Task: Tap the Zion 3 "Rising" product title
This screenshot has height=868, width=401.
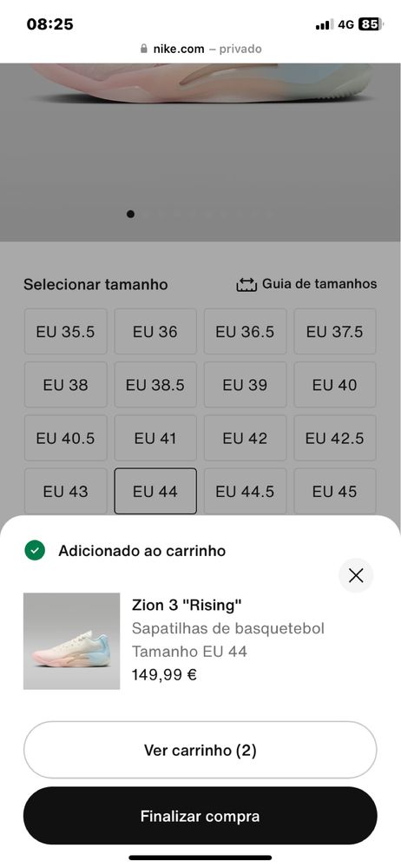Action: click(x=187, y=605)
